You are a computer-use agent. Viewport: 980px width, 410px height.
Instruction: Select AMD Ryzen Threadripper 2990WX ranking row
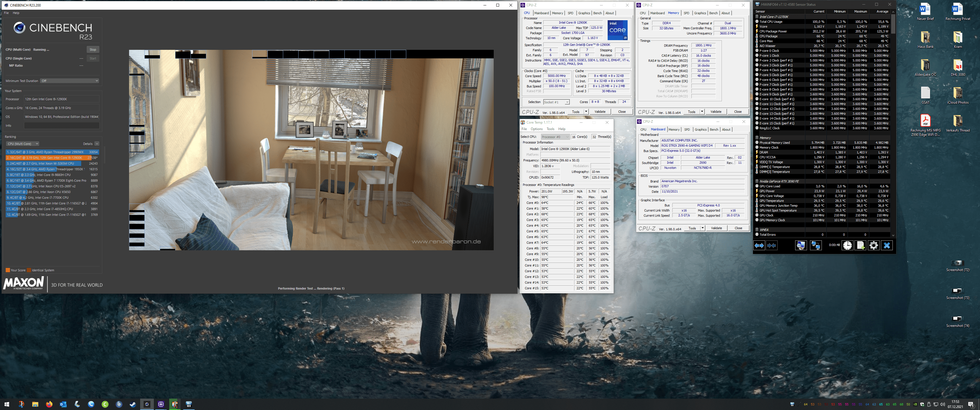click(52, 152)
